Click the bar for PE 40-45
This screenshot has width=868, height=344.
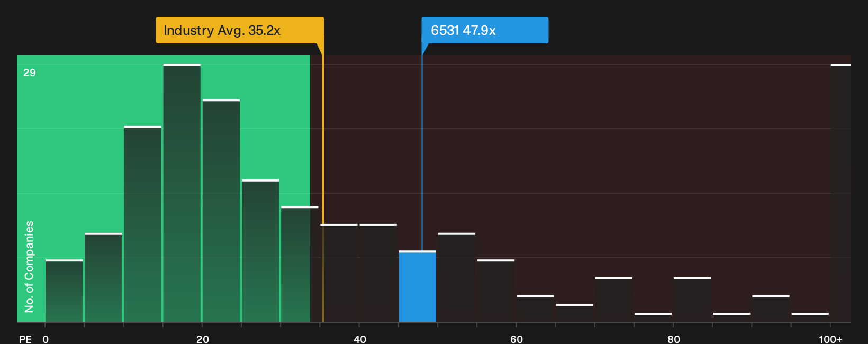(x=378, y=273)
